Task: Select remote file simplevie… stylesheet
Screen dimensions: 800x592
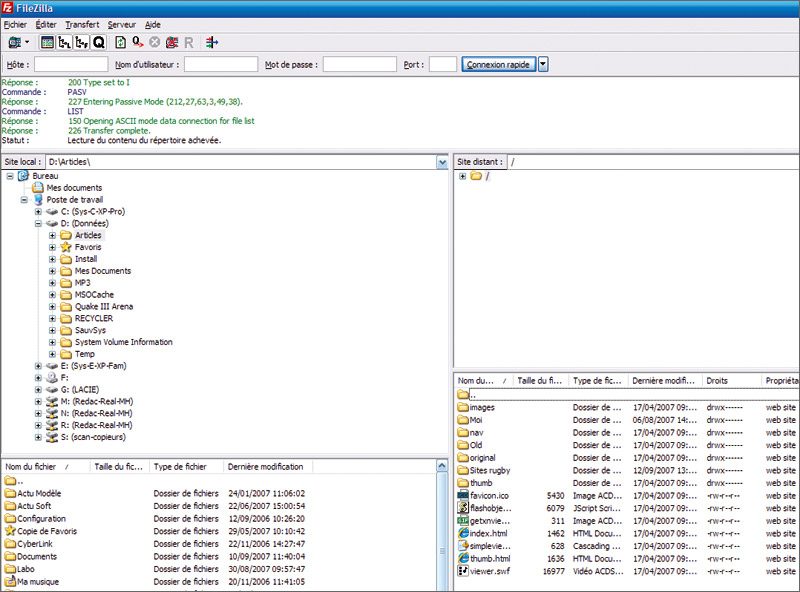Action: click(x=490, y=546)
